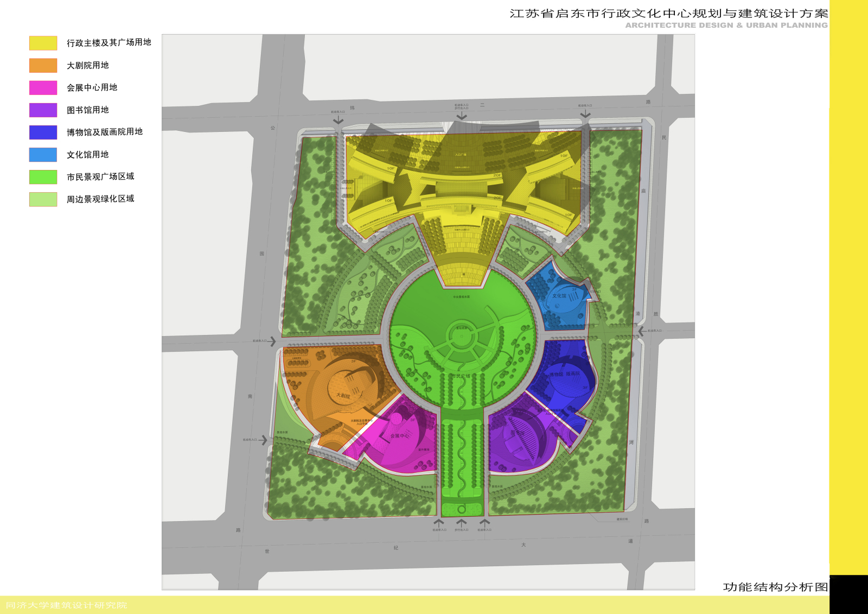Click the small round pond at the axis south end
The image size is (868, 614).
pyautogui.click(x=462, y=509)
